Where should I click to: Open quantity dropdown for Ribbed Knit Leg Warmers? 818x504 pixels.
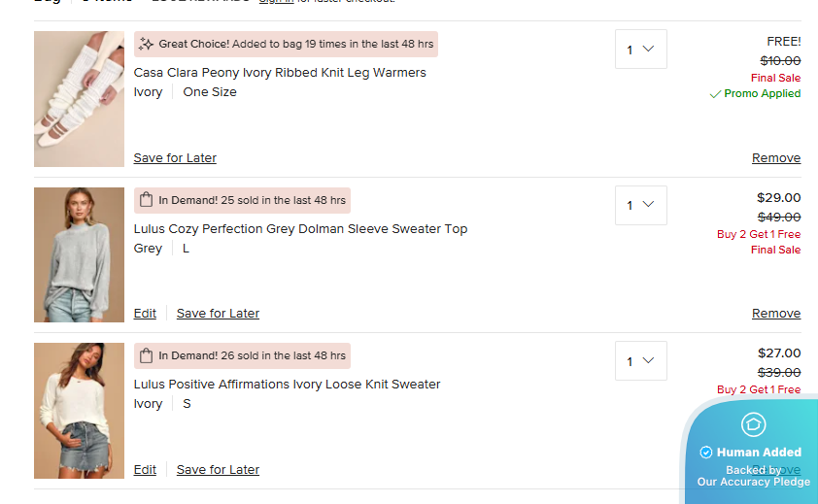640,50
